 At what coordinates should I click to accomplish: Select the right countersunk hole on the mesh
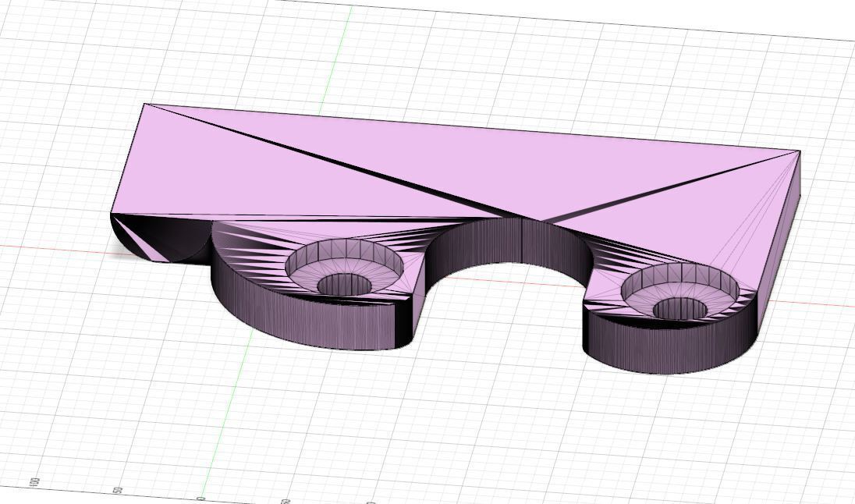[x=680, y=292]
